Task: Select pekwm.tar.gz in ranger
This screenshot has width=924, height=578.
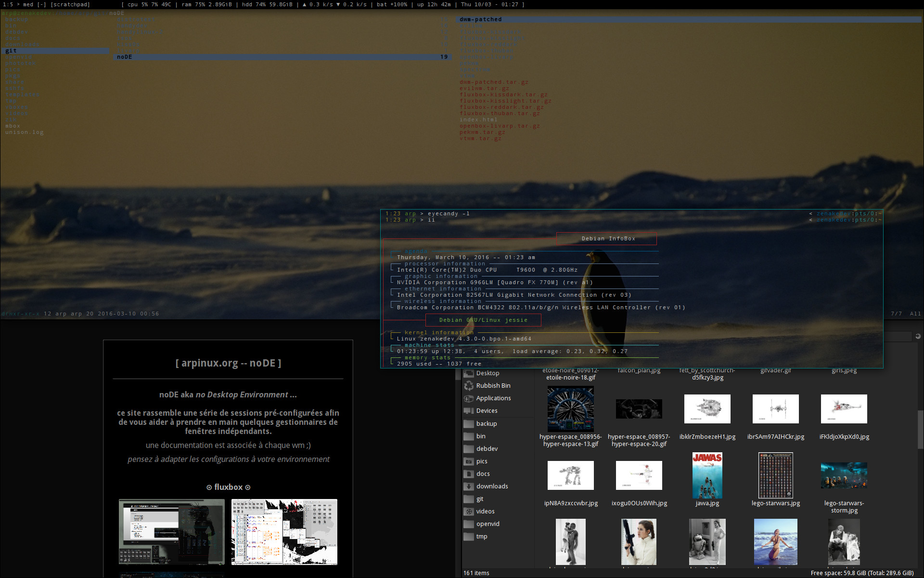Action: tap(482, 132)
